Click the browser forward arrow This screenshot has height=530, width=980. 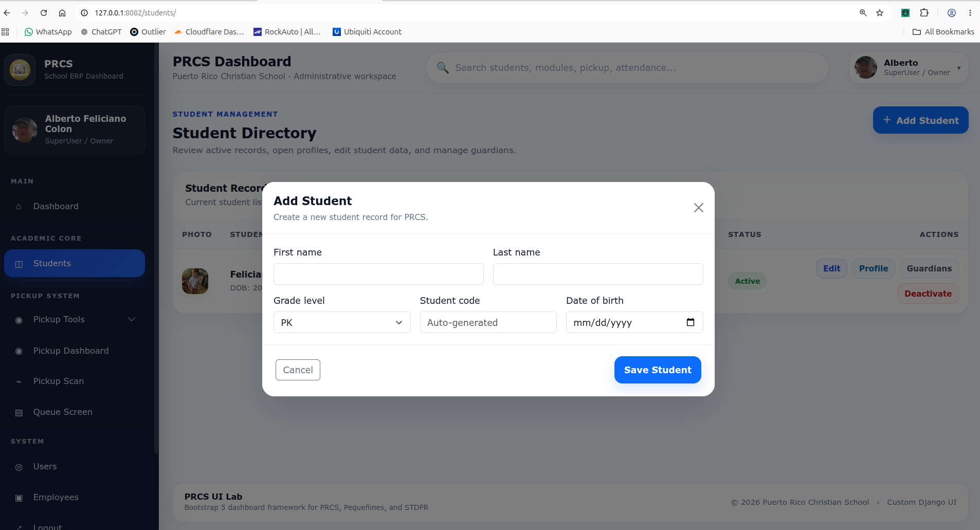[x=25, y=13]
